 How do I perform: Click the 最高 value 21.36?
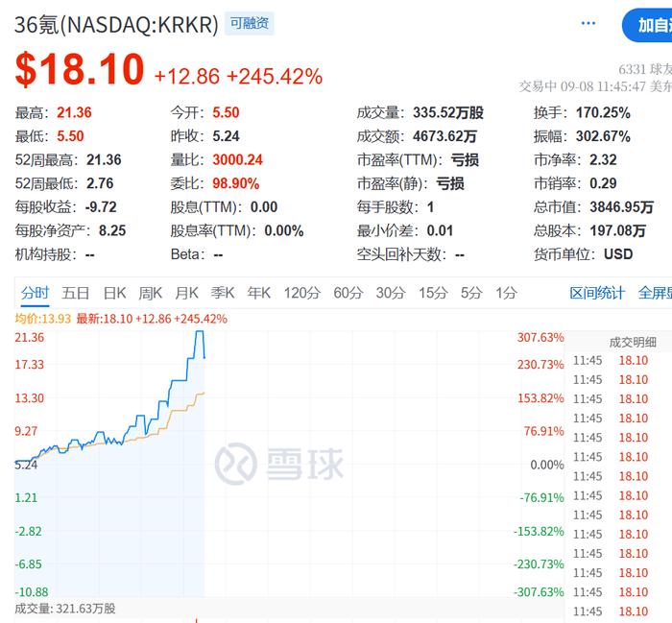pyautogui.click(x=74, y=112)
